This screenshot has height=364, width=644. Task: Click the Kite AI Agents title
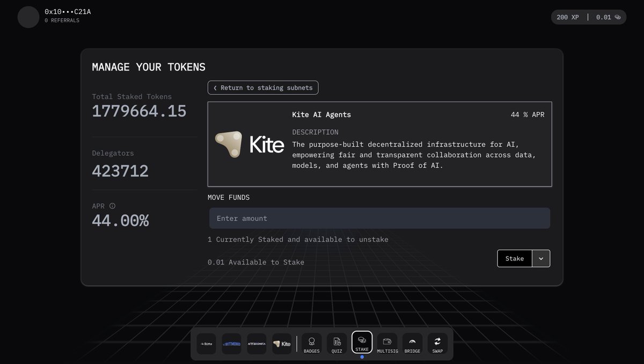[x=321, y=114]
